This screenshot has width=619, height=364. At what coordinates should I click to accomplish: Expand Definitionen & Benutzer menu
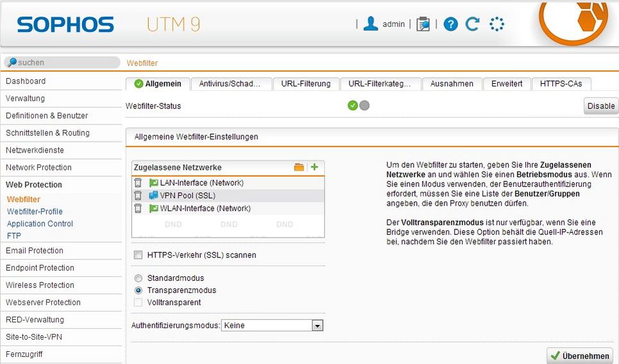[x=61, y=116]
